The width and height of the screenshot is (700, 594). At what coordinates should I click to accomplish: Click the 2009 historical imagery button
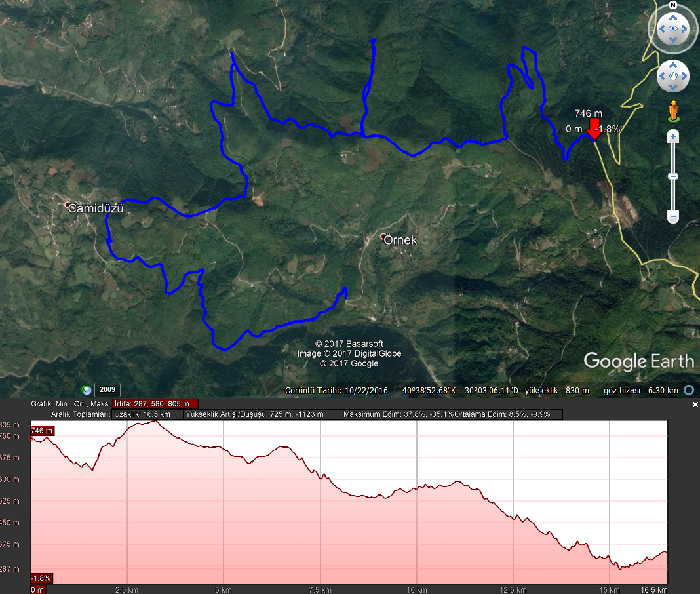[107, 390]
